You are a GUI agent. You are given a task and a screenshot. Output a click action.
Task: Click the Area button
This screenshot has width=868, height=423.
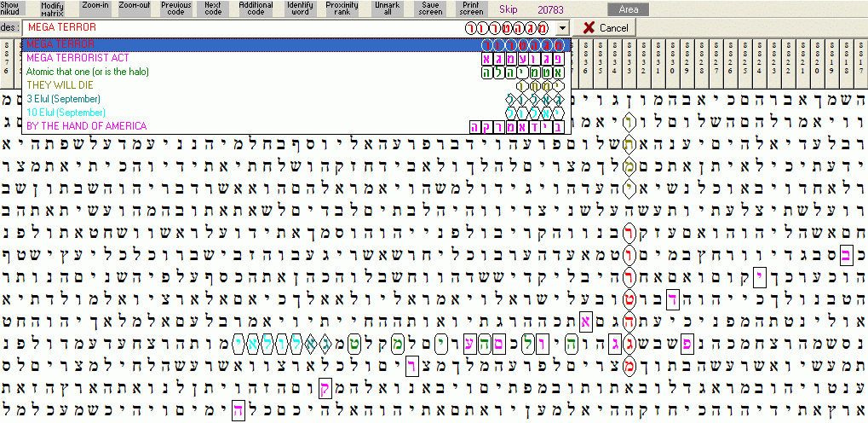[629, 9]
